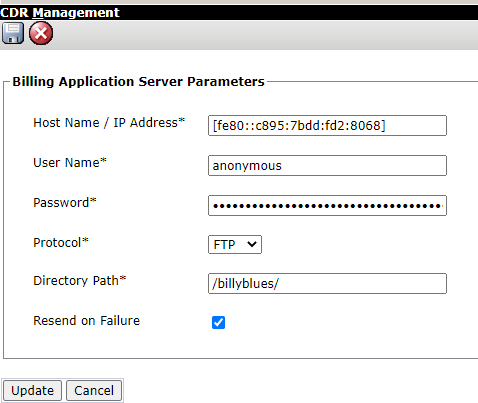The image size is (478, 403).
Task: Click into the User Name field
Action: click(x=327, y=166)
